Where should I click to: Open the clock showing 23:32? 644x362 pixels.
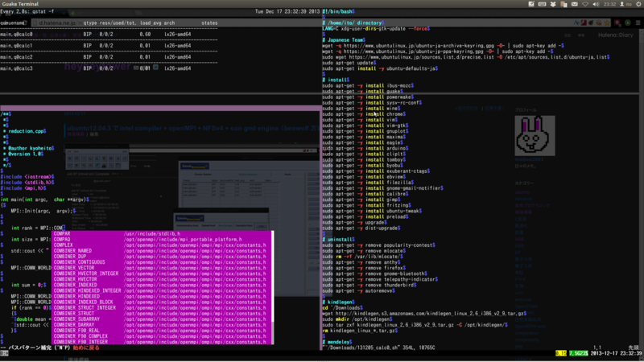click(x=609, y=4)
